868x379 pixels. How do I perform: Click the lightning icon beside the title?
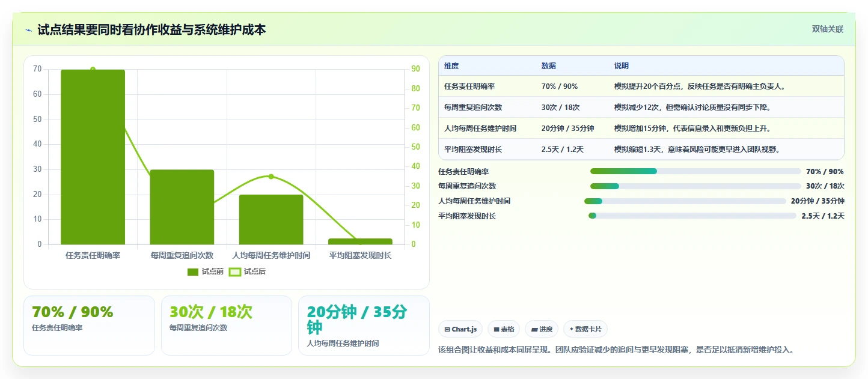coord(28,30)
